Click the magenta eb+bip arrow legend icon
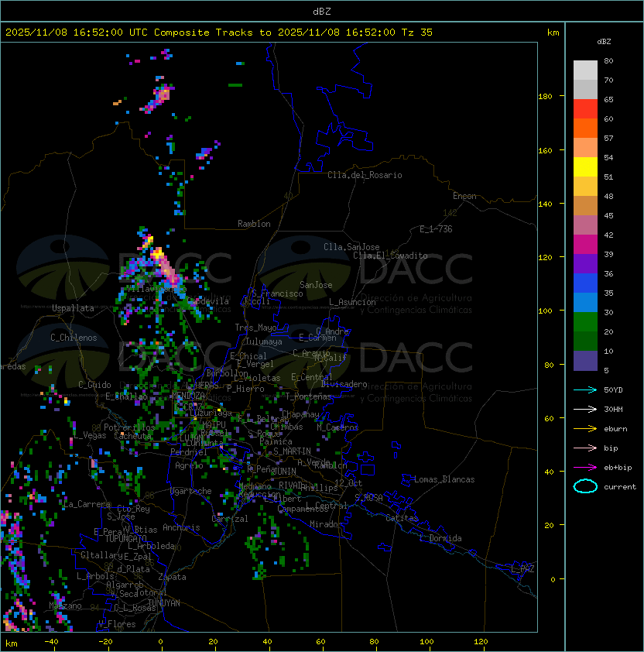The width and height of the screenshot is (644, 652). (x=585, y=468)
